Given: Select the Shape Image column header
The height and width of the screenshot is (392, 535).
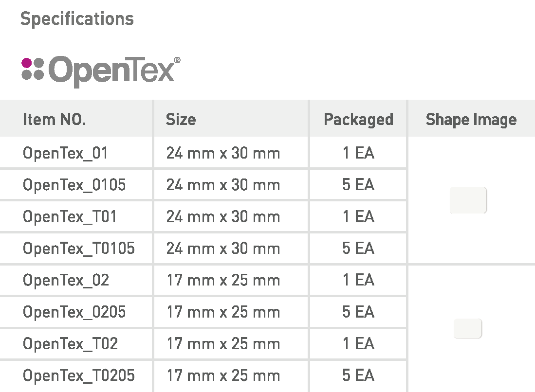Looking at the screenshot, I should 471,120.
